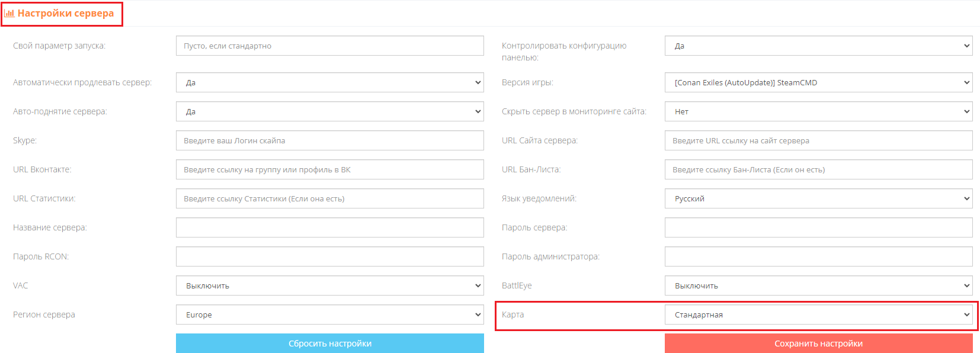Focus the URL Вконтакте input field

[330, 169]
